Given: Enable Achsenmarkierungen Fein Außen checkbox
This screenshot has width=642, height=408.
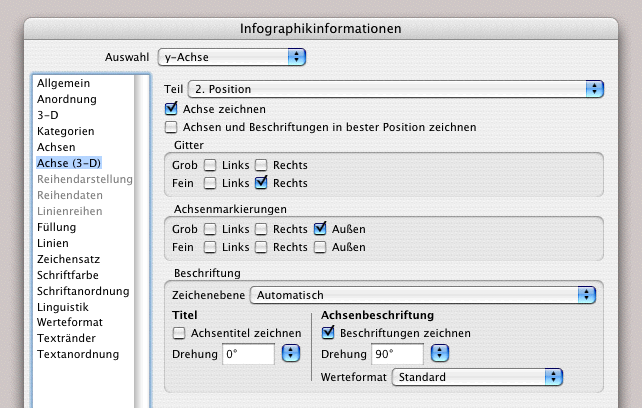Looking at the screenshot, I should point(321,247).
